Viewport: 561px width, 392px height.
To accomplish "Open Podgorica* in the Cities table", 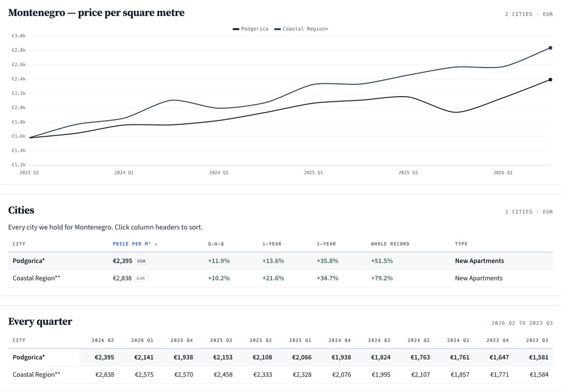I will click(29, 261).
